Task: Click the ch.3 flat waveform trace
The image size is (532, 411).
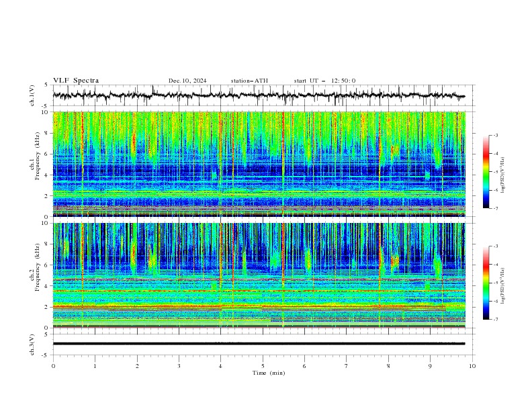Action: pyautogui.click(x=259, y=344)
